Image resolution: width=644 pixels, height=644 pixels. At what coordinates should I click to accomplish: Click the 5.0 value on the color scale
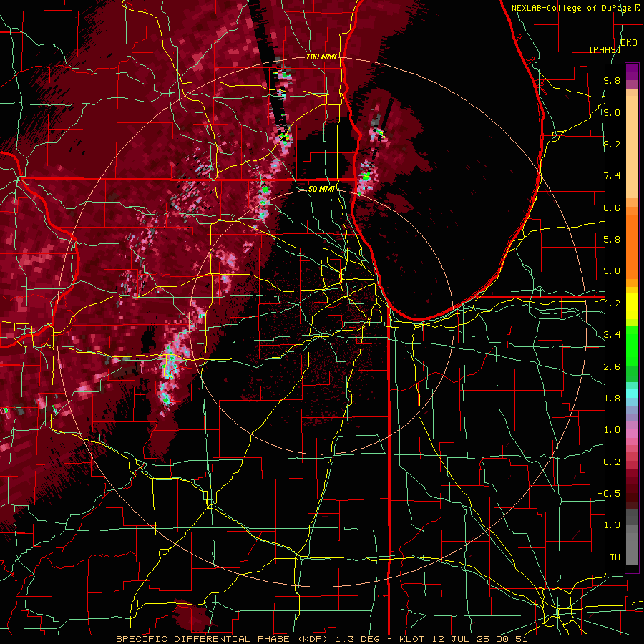(612, 271)
